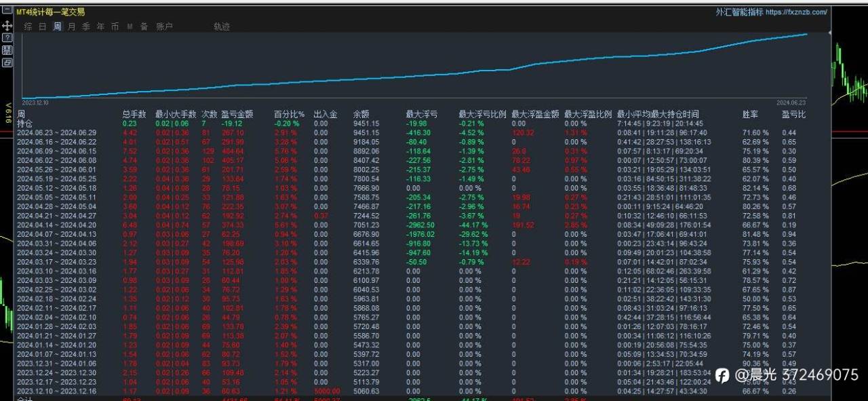
Task: Click the overlapping windows icon in sidebar
Action: 7,62
